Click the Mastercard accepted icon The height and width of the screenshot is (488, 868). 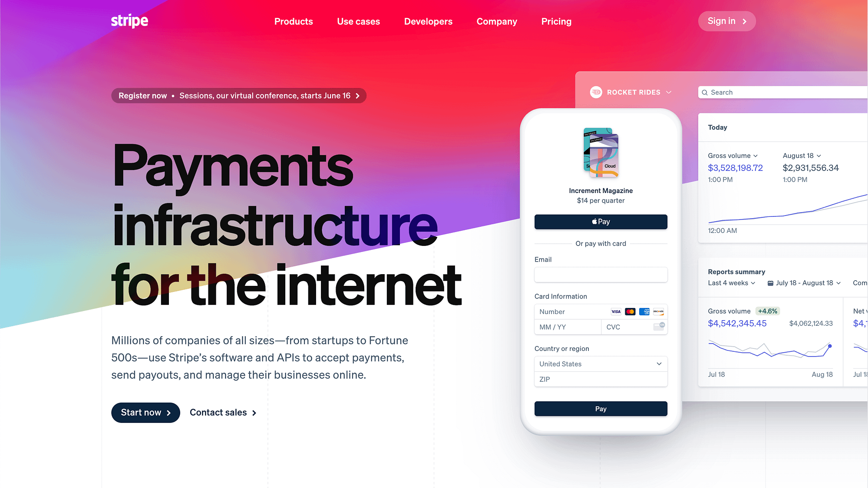click(x=630, y=311)
